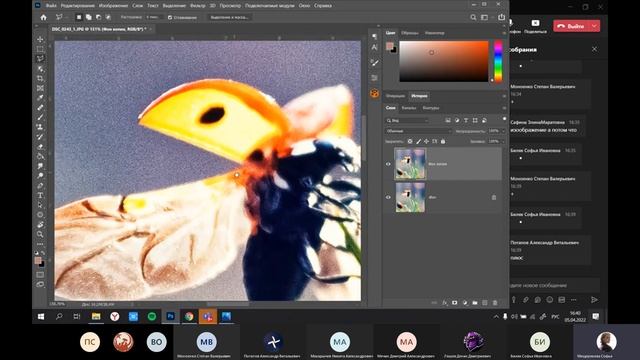640x360 pixels.
Task: Open layer filter kind dropdown
Action: click(407, 120)
